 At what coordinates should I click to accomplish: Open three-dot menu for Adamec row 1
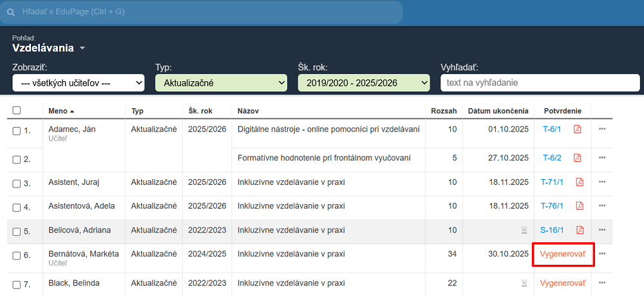[602, 129]
